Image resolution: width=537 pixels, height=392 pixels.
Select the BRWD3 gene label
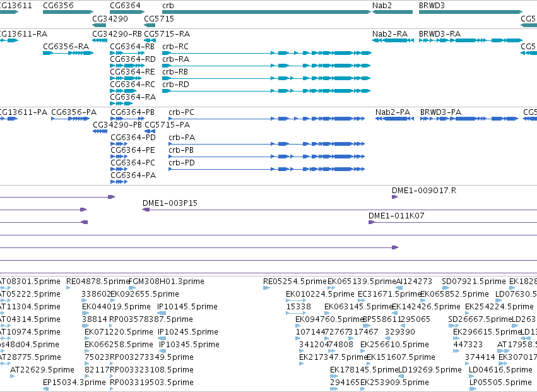pos(432,6)
